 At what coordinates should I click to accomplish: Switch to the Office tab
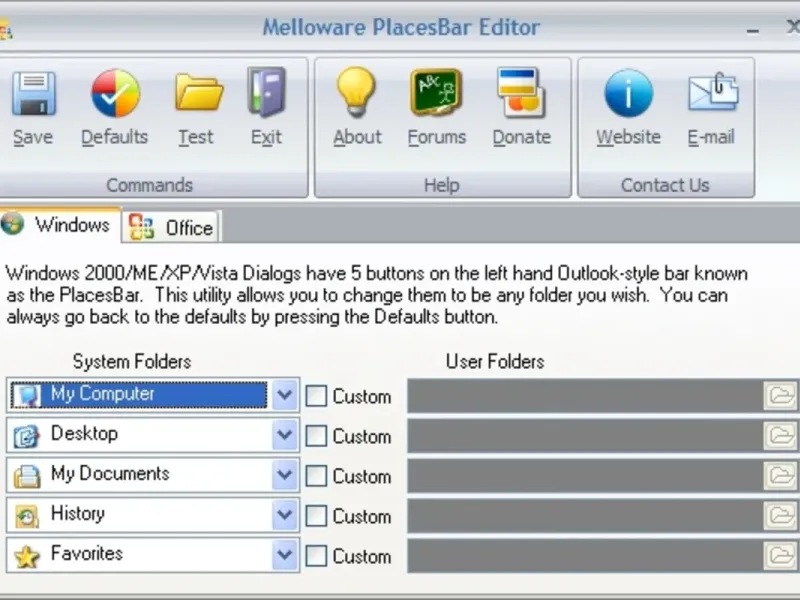click(171, 227)
